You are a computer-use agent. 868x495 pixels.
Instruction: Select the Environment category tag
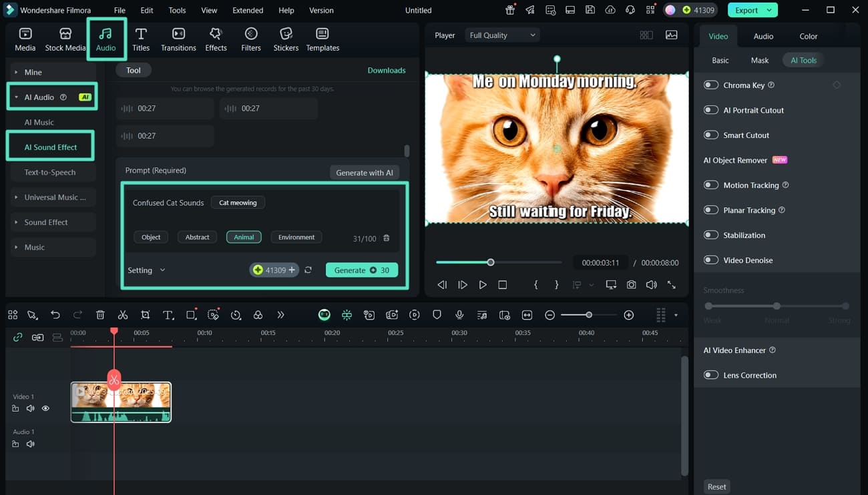[x=296, y=237]
